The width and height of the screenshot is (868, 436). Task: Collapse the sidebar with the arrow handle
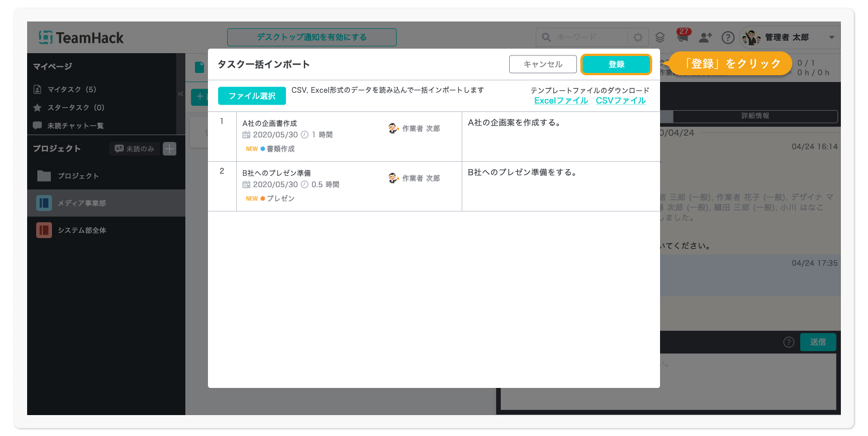click(181, 94)
